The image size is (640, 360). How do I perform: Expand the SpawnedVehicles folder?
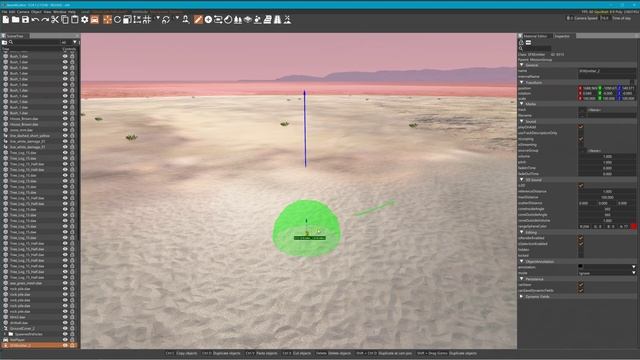[5, 334]
